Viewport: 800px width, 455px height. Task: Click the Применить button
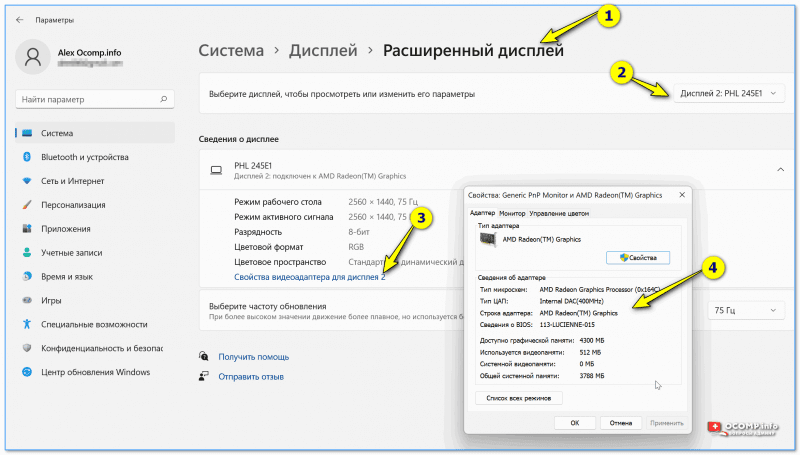point(666,423)
